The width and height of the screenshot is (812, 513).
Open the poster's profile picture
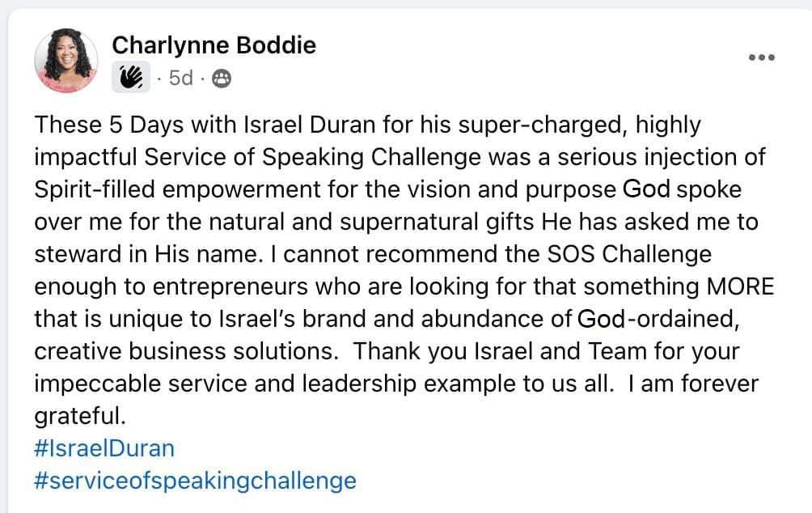[x=66, y=60]
